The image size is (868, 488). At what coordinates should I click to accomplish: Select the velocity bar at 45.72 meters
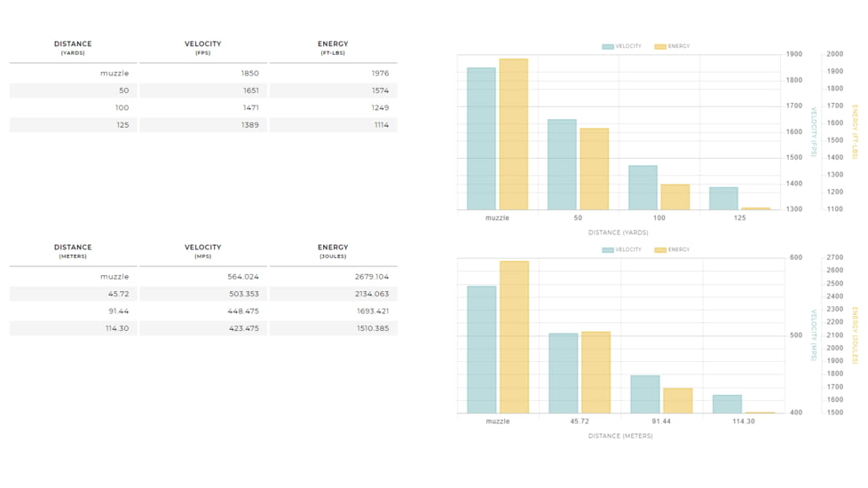(564, 374)
